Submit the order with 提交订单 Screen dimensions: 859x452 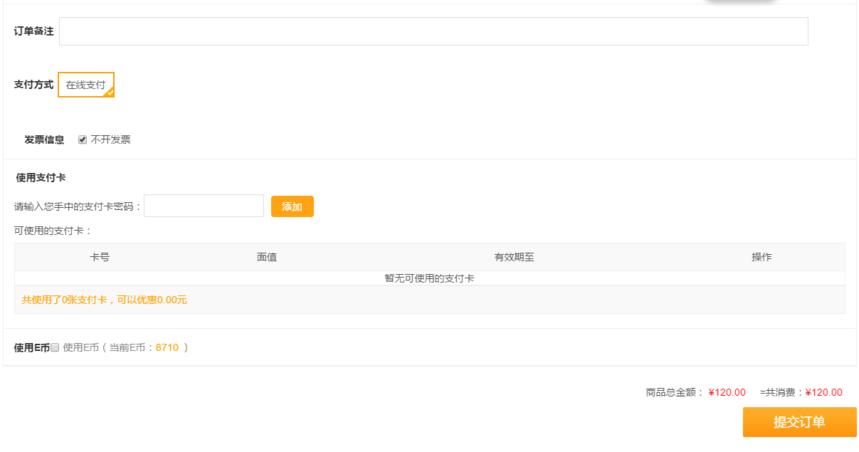click(799, 422)
